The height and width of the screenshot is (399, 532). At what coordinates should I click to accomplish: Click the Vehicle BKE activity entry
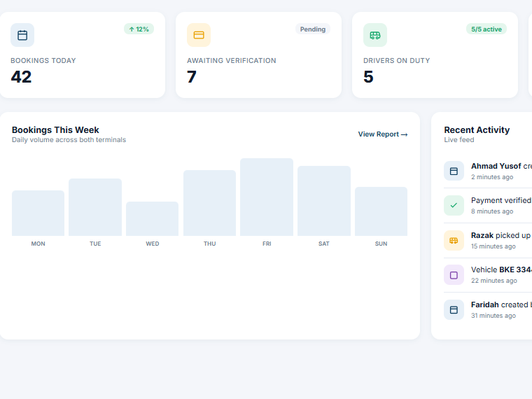click(488, 275)
